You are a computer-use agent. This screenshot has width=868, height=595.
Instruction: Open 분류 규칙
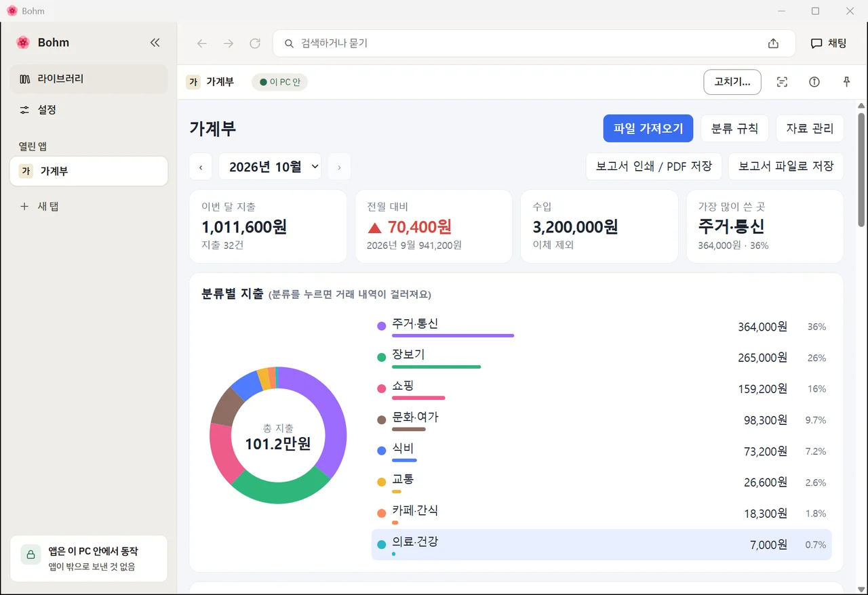pyautogui.click(x=734, y=128)
